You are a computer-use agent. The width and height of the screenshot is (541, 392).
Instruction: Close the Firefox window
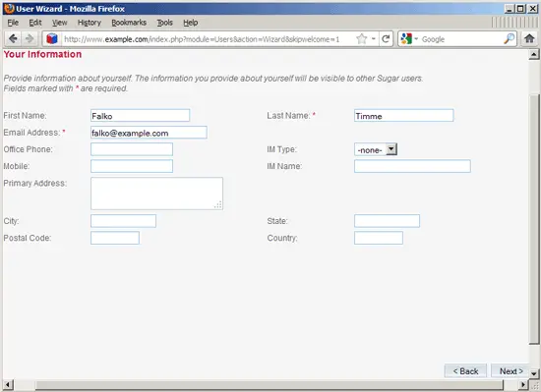(x=533, y=9)
